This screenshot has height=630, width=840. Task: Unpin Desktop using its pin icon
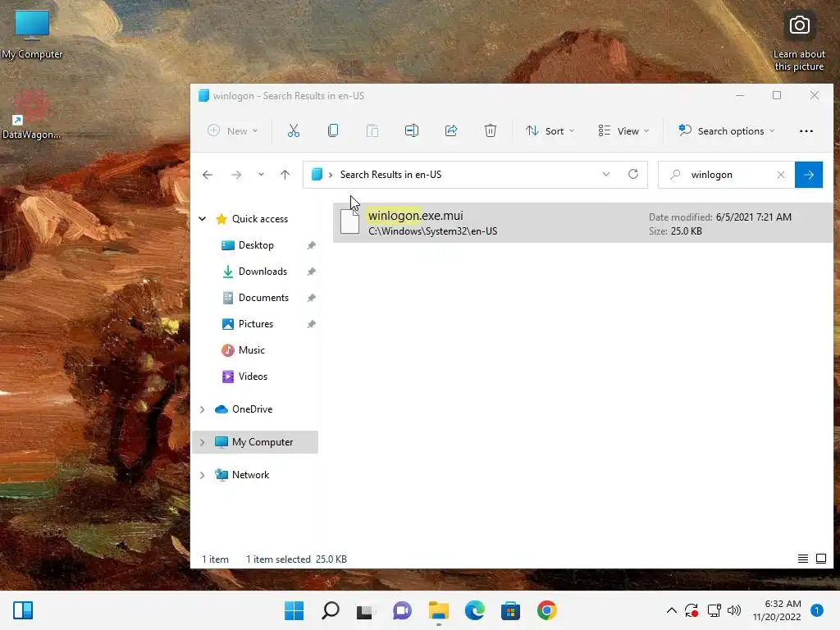coord(311,245)
